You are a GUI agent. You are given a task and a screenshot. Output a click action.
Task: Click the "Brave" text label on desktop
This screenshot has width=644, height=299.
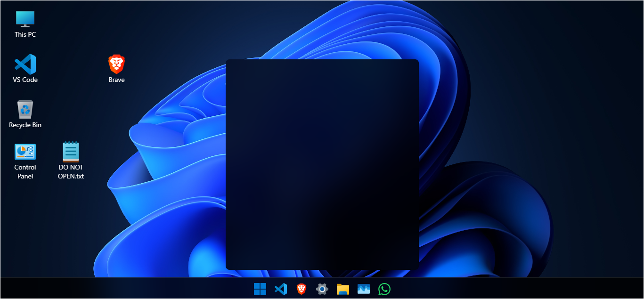(116, 80)
